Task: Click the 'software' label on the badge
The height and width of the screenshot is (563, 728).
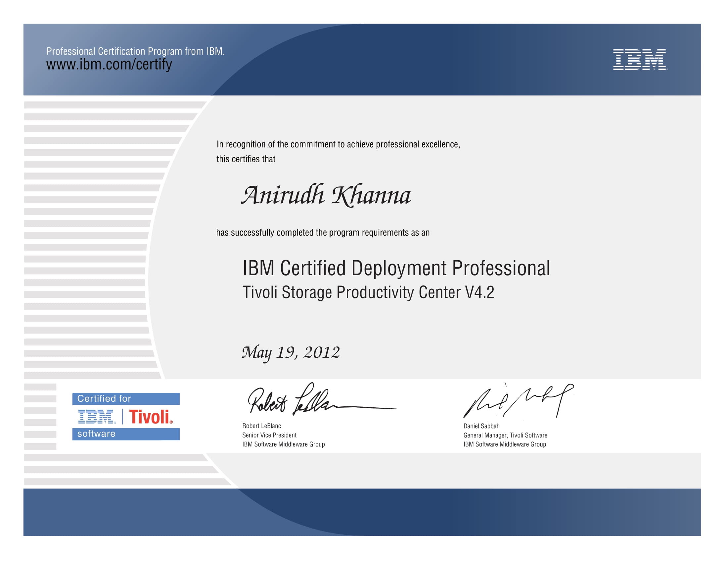Action: pyautogui.click(x=97, y=434)
